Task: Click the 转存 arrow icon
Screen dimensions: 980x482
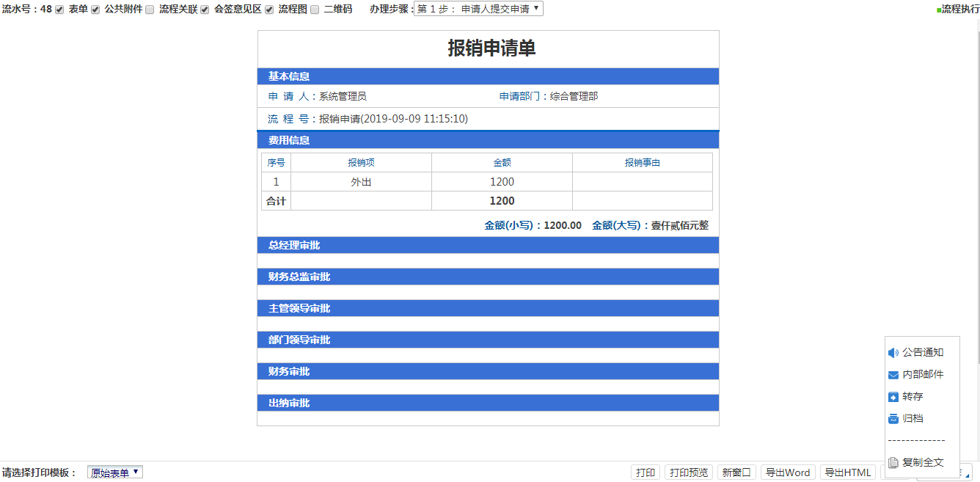Action: point(893,397)
